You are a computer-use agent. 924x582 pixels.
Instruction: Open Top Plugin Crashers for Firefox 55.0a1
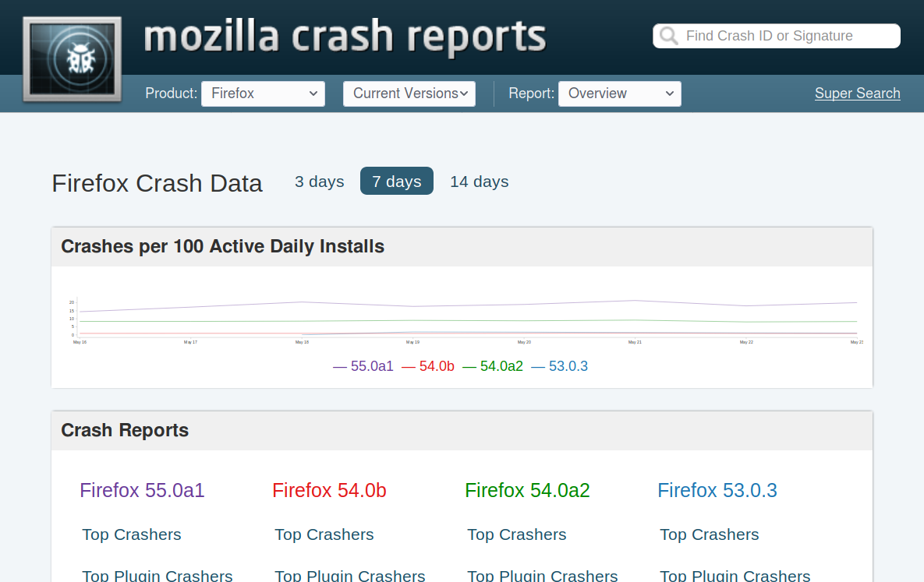157,576
